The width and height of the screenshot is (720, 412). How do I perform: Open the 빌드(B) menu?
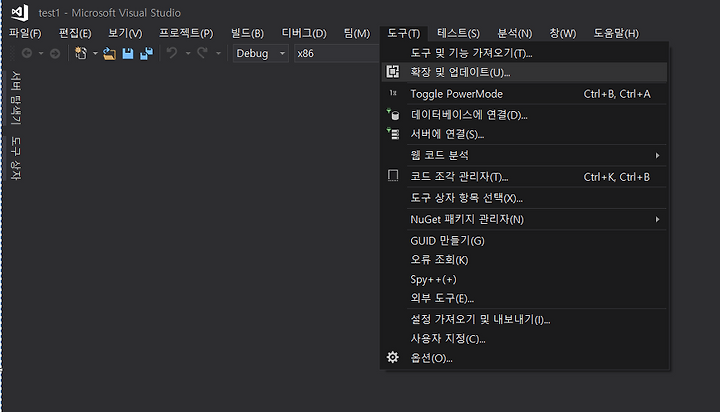point(247,33)
